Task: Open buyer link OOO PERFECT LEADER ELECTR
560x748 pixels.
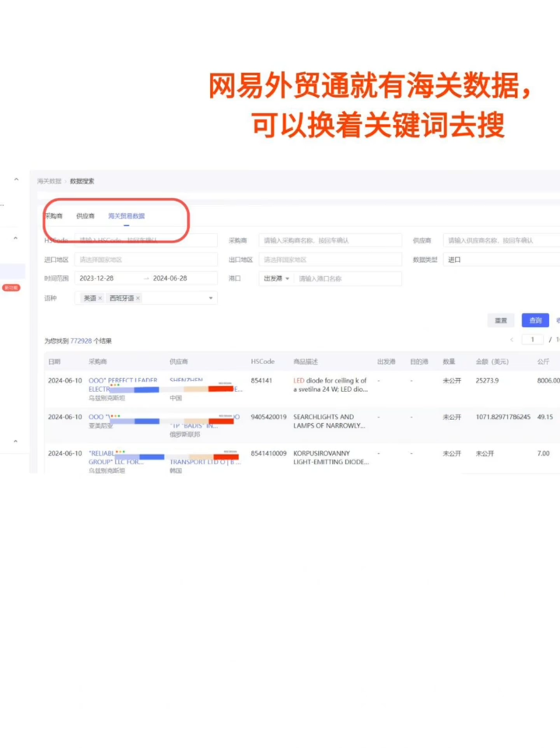Action: [123, 385]
